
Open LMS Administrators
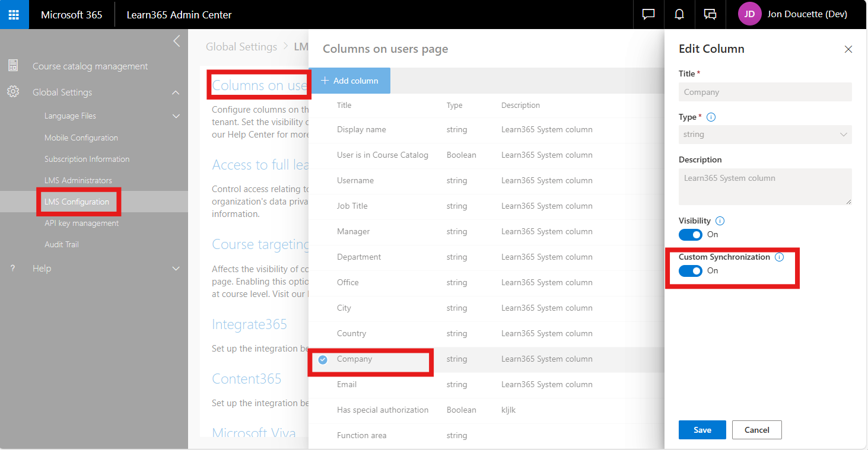pyautogui.click(x=78, y=180)
